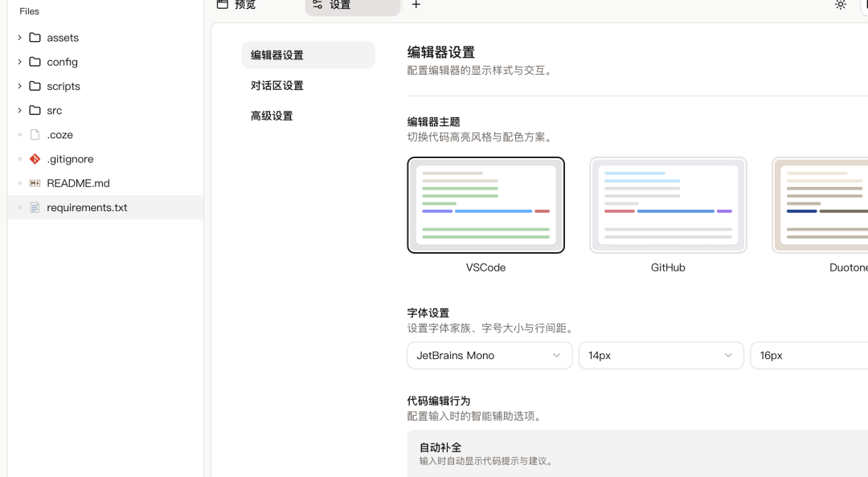
Task: Click the README.md markdown file icon
Action: tap(35, 183)
